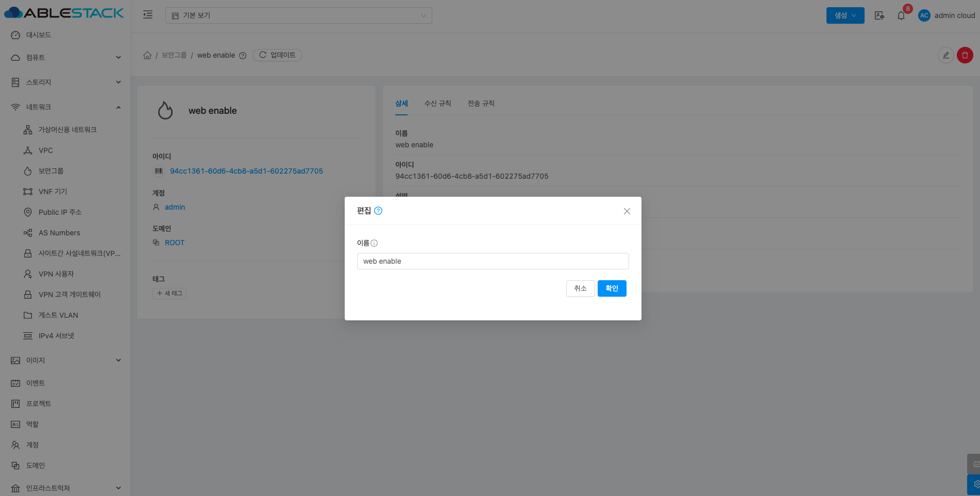Confirm the edit with 확인
The width and height of the screenshot is (980, 496).
click(612, 288)
